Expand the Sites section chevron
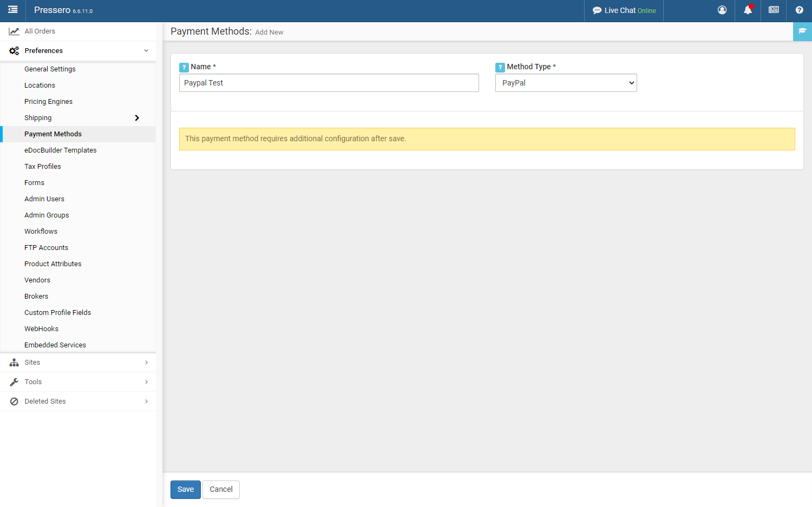 click(146, 363)
